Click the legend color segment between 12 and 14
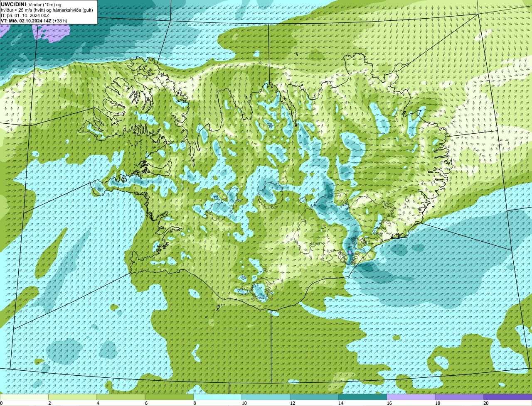532x406 pixels. point(314,397)
